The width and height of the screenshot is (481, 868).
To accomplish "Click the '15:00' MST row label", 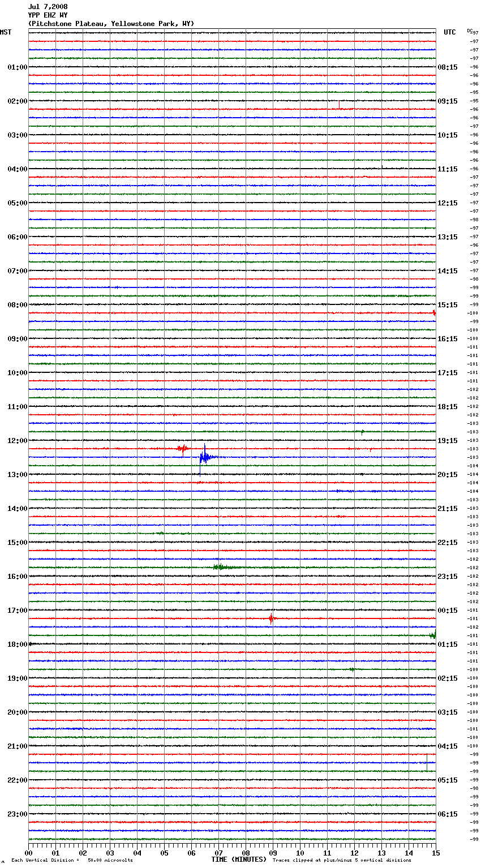I will [x=17, y=543].
